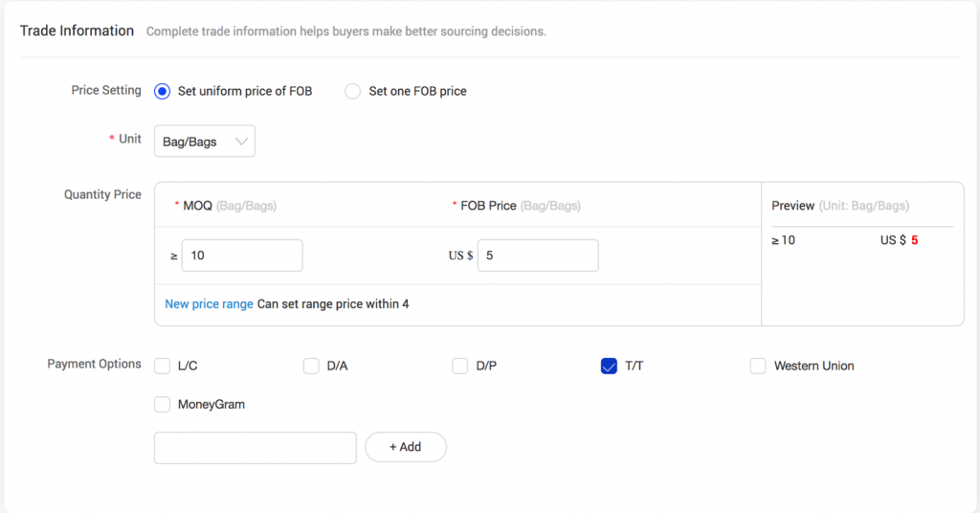
Task: Click the Trade Information section heading
Action: point(77,32)
